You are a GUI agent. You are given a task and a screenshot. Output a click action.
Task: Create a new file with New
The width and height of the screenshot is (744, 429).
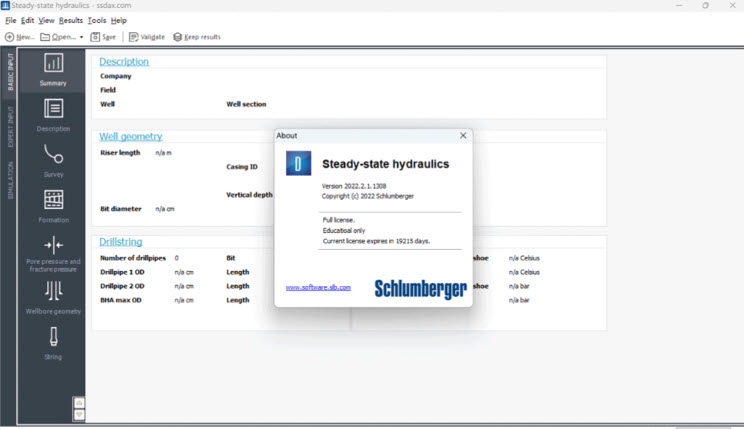pyautogui.click(x=20, y=37)
